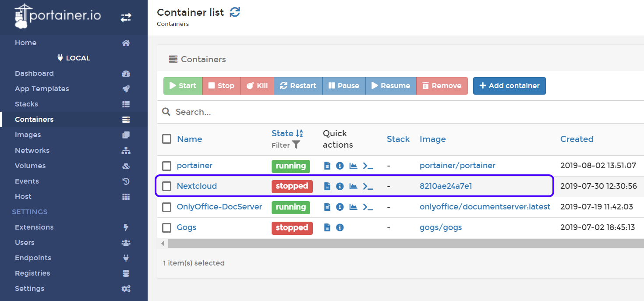Toggle sidebar with the arrows icon
The image size is (644, 301).
[x=126, y=18]
